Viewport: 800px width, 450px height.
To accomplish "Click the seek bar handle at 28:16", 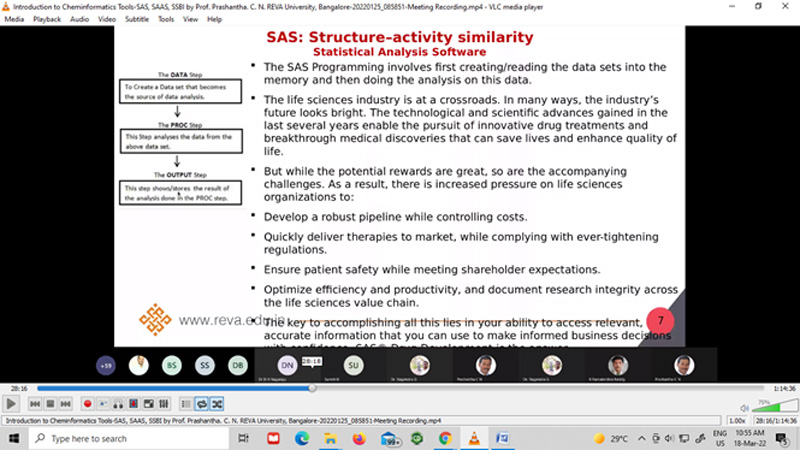I will [x=312, y=388].
